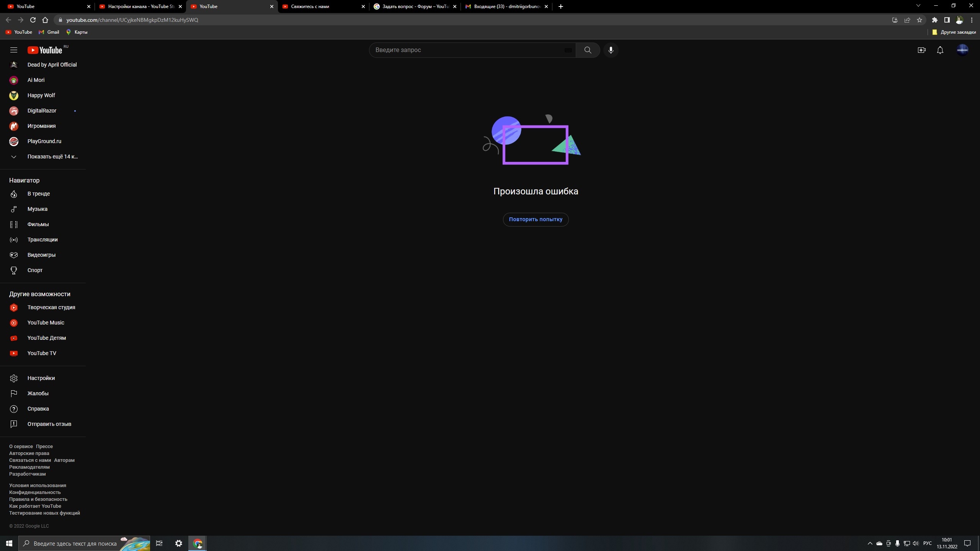Expand the Навигатор Музыка section
The width and height of the screenshot is (980, 551).
pyautogui.click(x=37, y=209)
